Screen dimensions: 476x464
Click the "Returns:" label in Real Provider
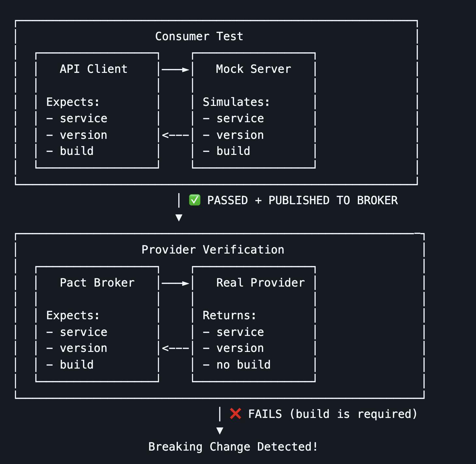(x=230, y=315)
